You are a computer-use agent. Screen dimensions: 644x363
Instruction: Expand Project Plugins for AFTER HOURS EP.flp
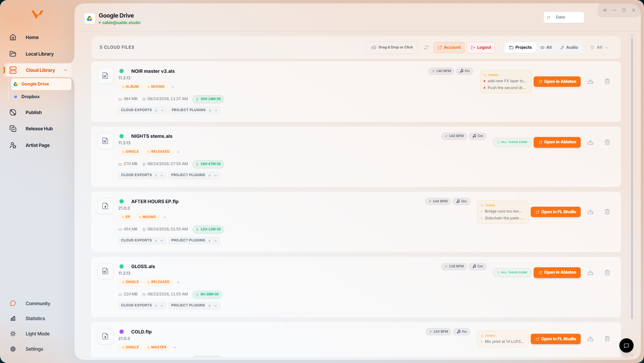pyautogui.click(x=194, y=240)
